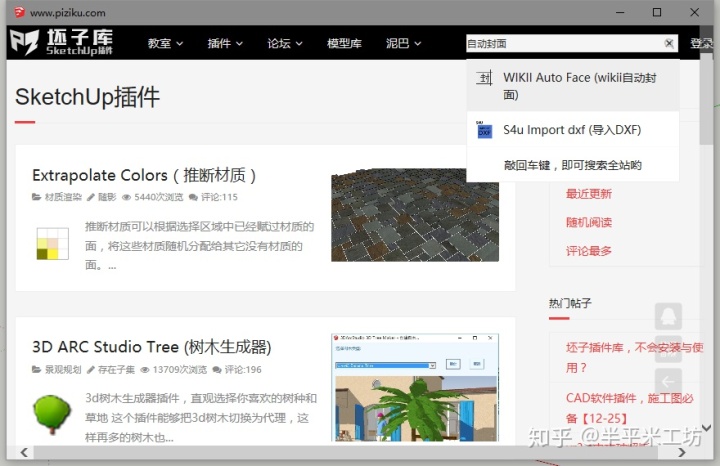Click the QQ contact floating icon
Viewport: 720px width, 466px height.
668,316
